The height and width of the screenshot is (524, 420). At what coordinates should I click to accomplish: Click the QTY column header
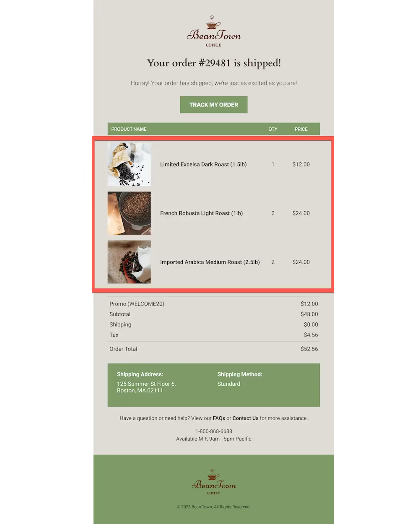[x=273, y=129]
